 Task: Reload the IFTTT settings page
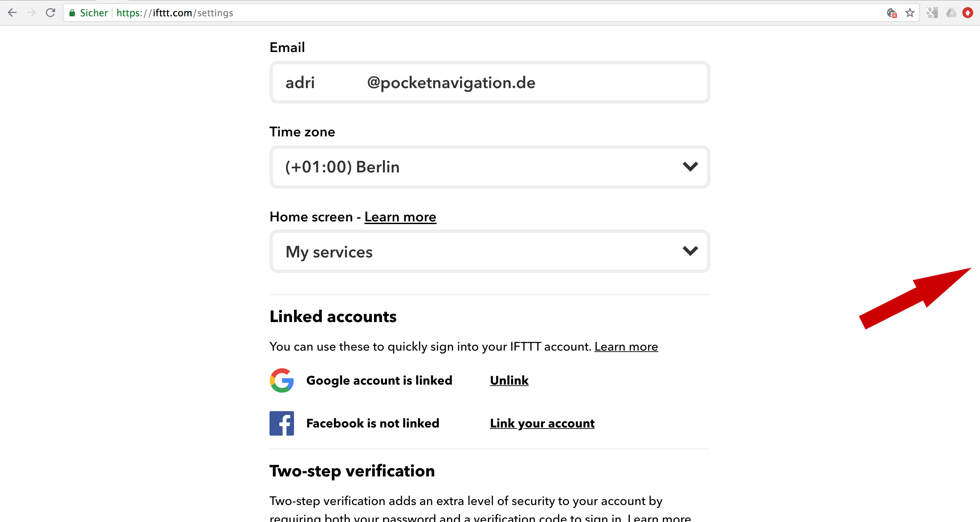[50, 13]
